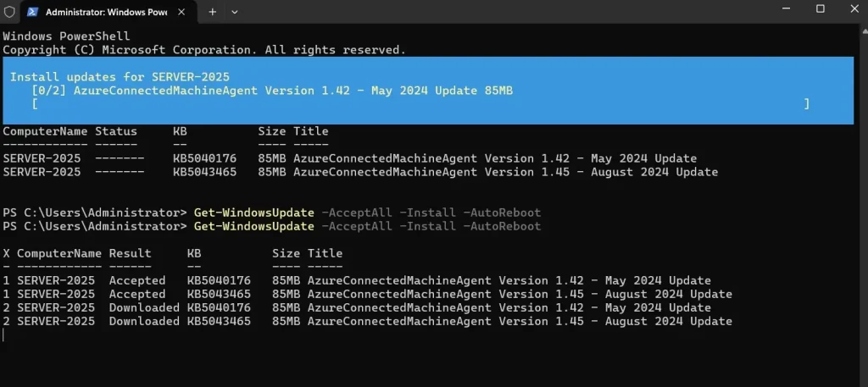Close the Administrator: Windows PowerShell tab
Image resolution: width=868 pixels, height=387 pixels.
coord(186,13)
